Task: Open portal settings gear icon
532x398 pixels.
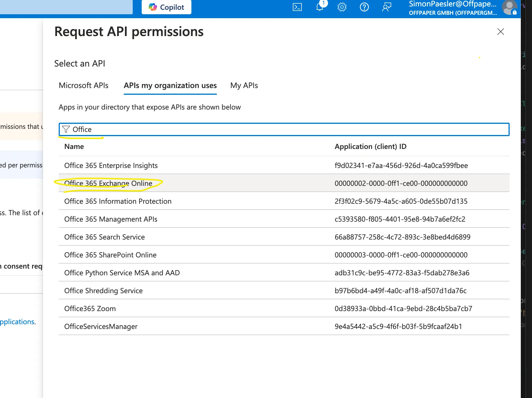Action: click(x=342, y=7)
